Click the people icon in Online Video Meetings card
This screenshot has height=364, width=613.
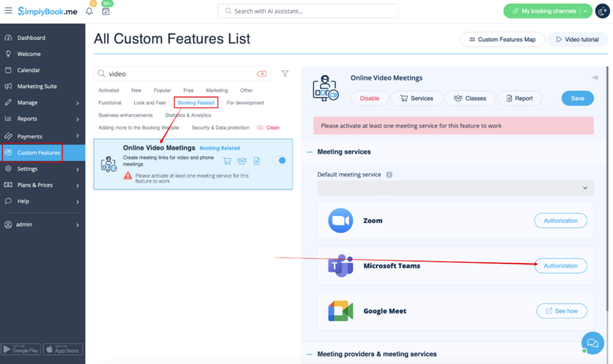point(242,161)
